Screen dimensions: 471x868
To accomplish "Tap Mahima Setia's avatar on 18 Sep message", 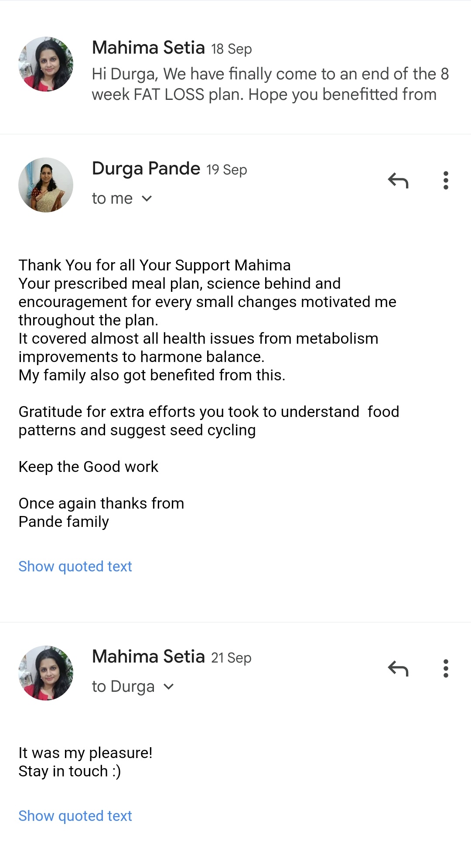I will click(x=46, y=64).
